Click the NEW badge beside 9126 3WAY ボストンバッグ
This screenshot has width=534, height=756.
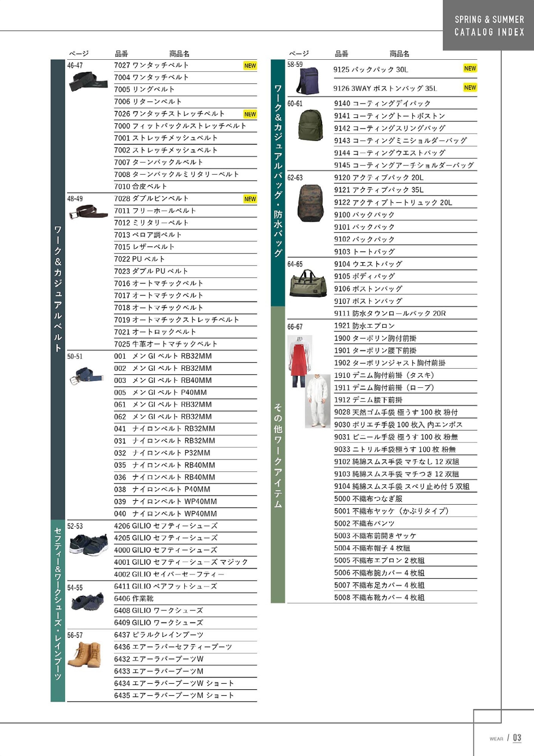click(x=470, y=88)
